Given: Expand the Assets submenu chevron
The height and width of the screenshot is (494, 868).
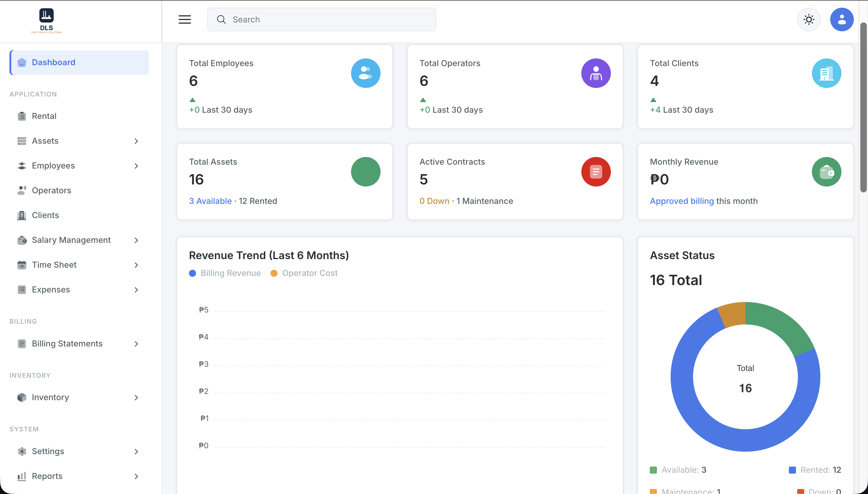Looking at the screenshot, I should coord(136,141).
